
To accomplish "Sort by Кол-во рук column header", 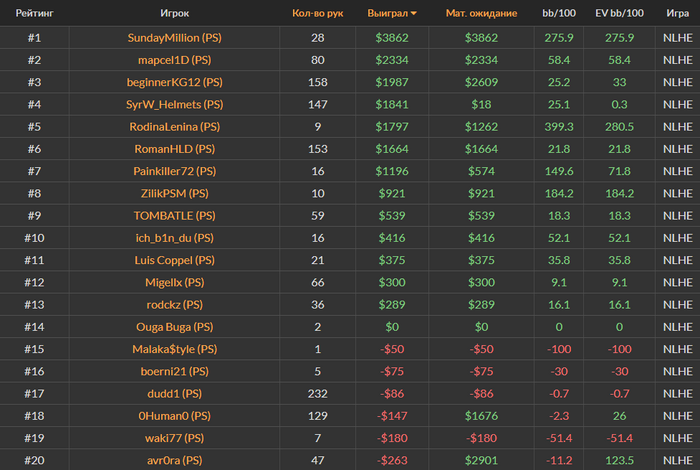I will [318, 13].
